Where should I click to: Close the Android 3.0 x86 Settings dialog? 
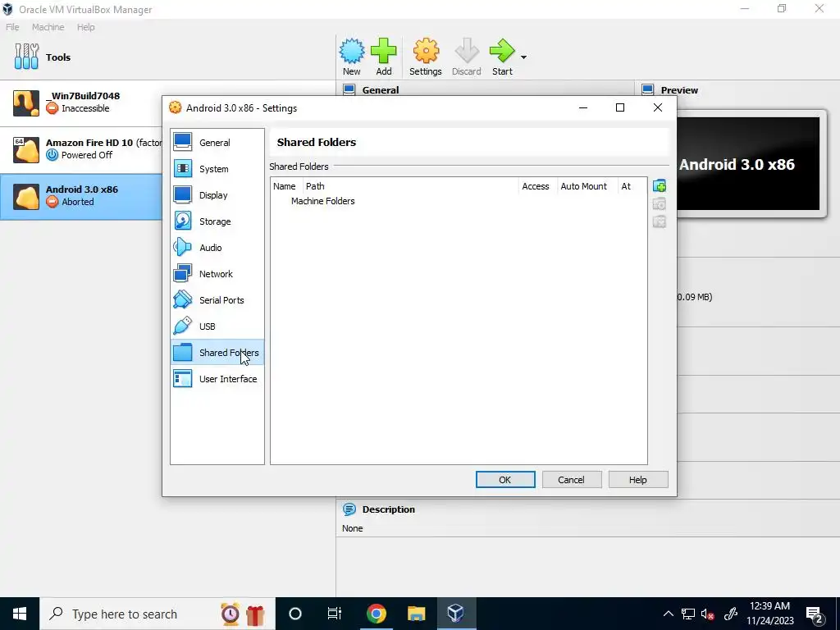658,107
